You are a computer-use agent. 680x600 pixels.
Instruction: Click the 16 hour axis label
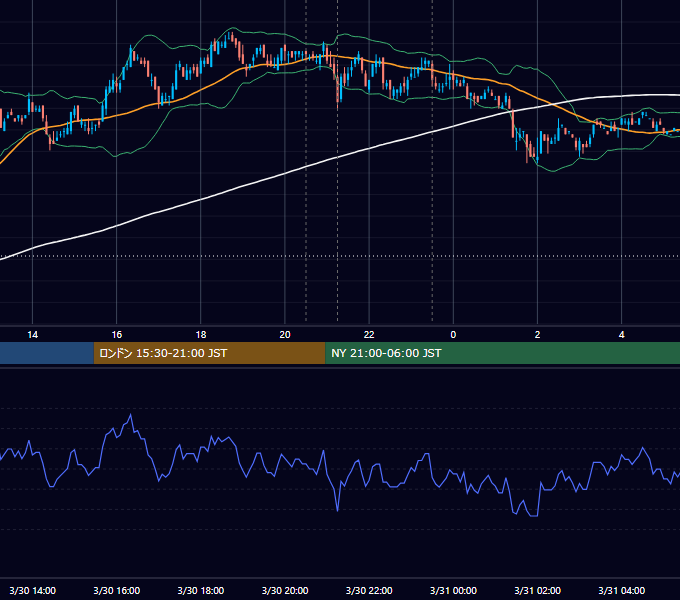(117, 335)
